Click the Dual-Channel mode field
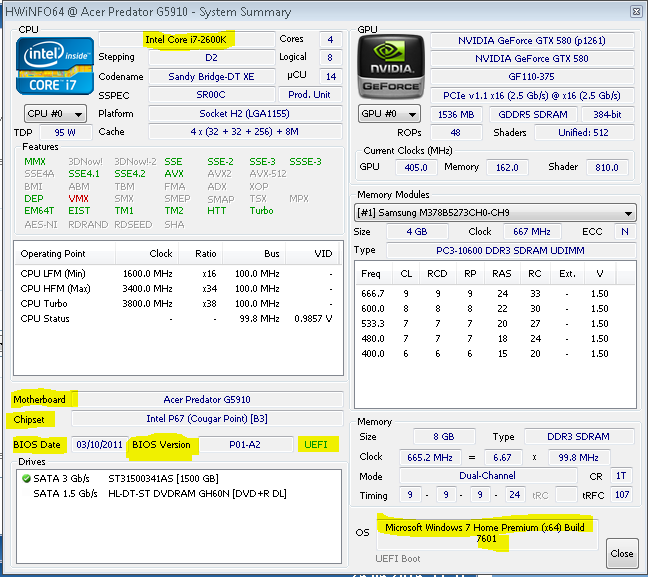Image resolution: width=648 pixels, height=577 pixels. click(488, 476)
